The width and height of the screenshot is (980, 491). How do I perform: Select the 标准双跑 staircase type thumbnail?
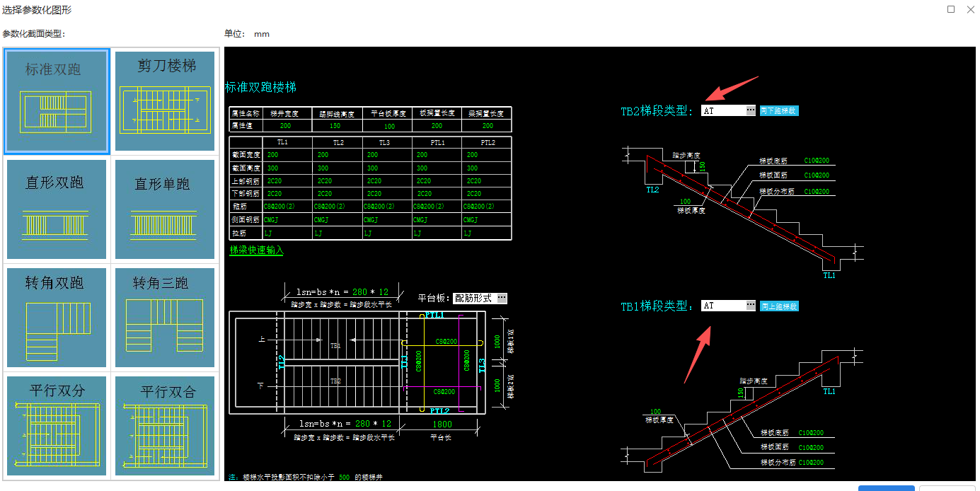[57, 101]
